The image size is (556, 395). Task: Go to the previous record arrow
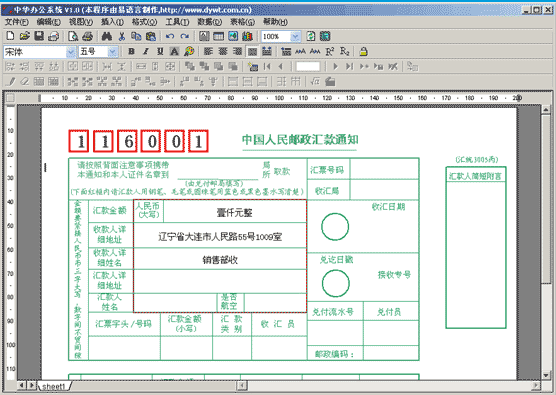[x=280, y=66]
